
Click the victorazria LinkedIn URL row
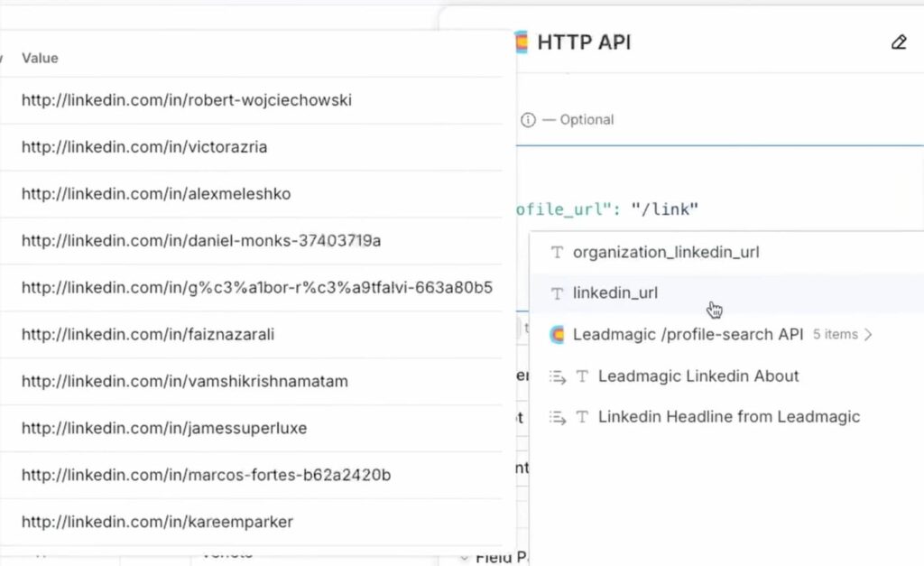point(251,147)
